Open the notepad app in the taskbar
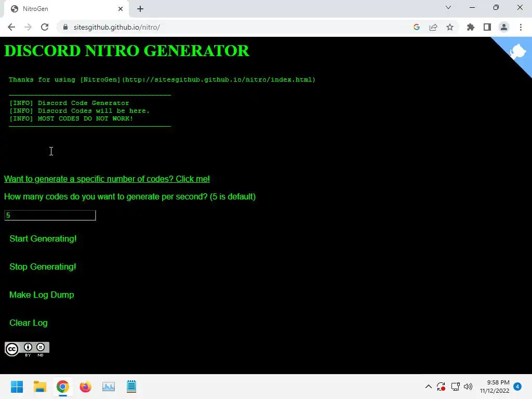Screen dimensions: 532x399 tap(131, 387)
